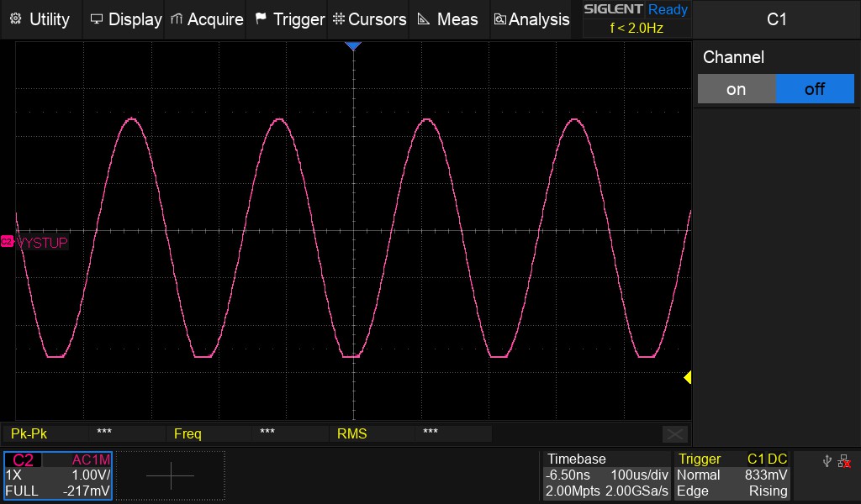Open the Meas measurement menu
The width and height of the screenshot is (861, 504).
tap(448, 18)
